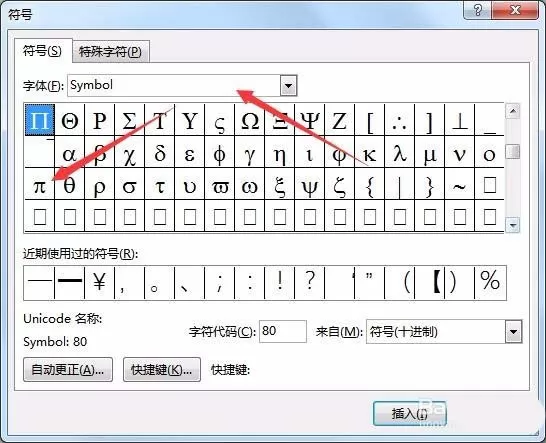Choose the lowercase eta symbol
The image size is (546, 443).
[x=280, y=152]
